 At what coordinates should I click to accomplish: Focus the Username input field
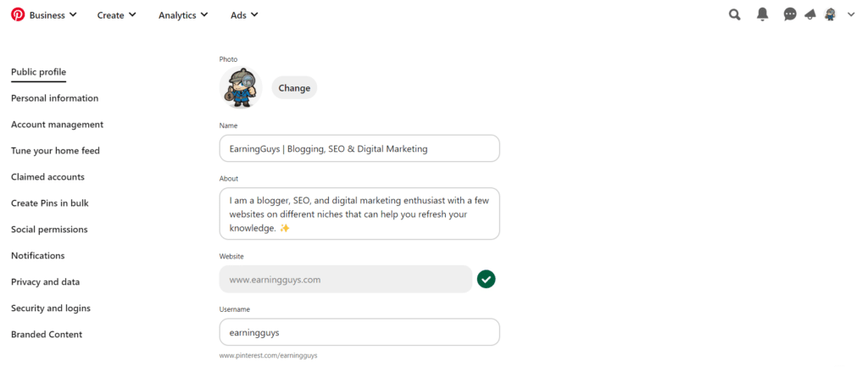pyautogui.click(x=359, y=332)
